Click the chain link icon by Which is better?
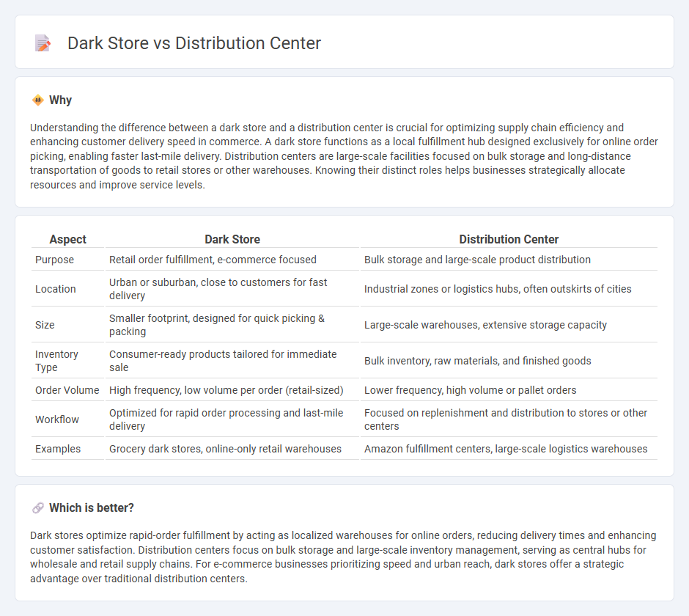This screenshot has height=616, width=689. 38,508
